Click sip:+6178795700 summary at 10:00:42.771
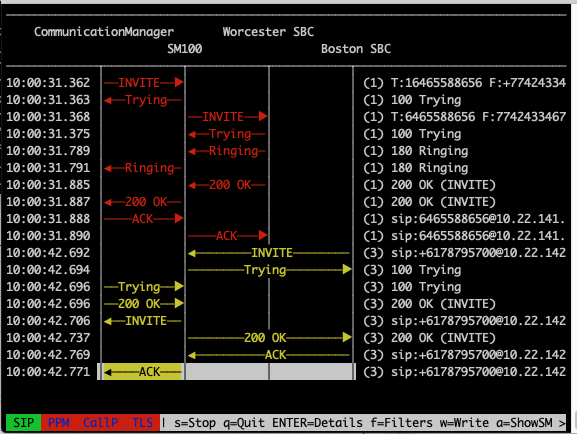Viewport: 577px width, 434px height. tap(478, 372)
